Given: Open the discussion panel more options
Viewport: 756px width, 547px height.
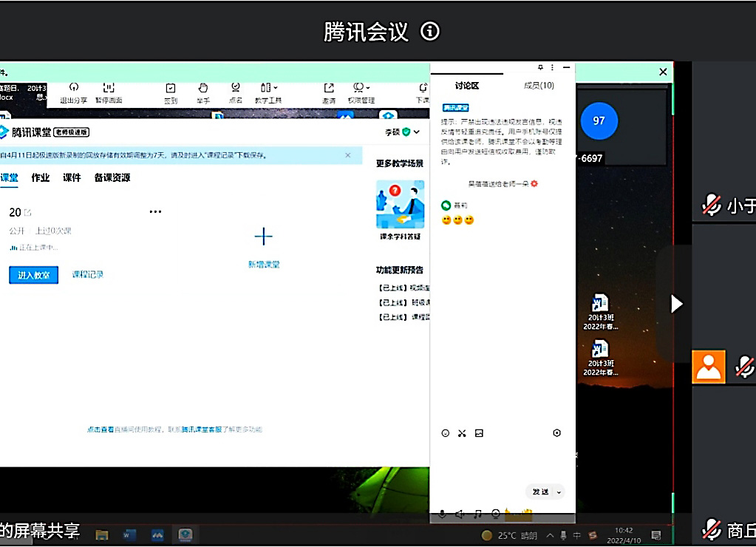Looking at the screenshot, I should pyautogui.click(x=553, y=67).
